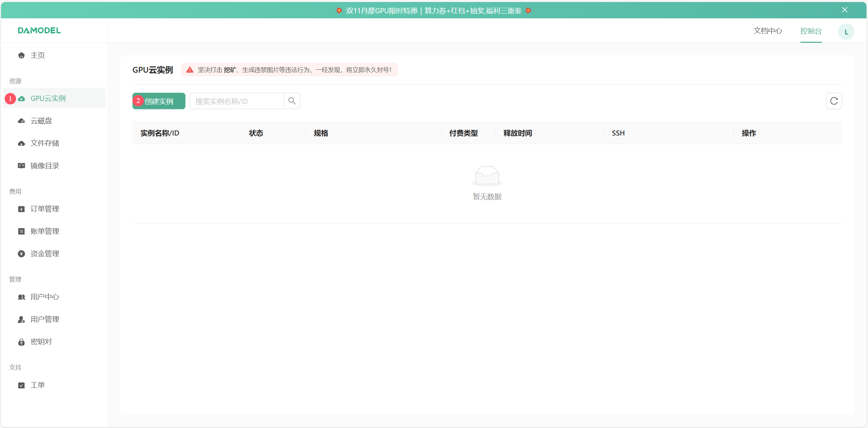The height and width of the screenshot is (428, 868).
Task: Open the user avatar L menu
Action: tap(846, 32)
